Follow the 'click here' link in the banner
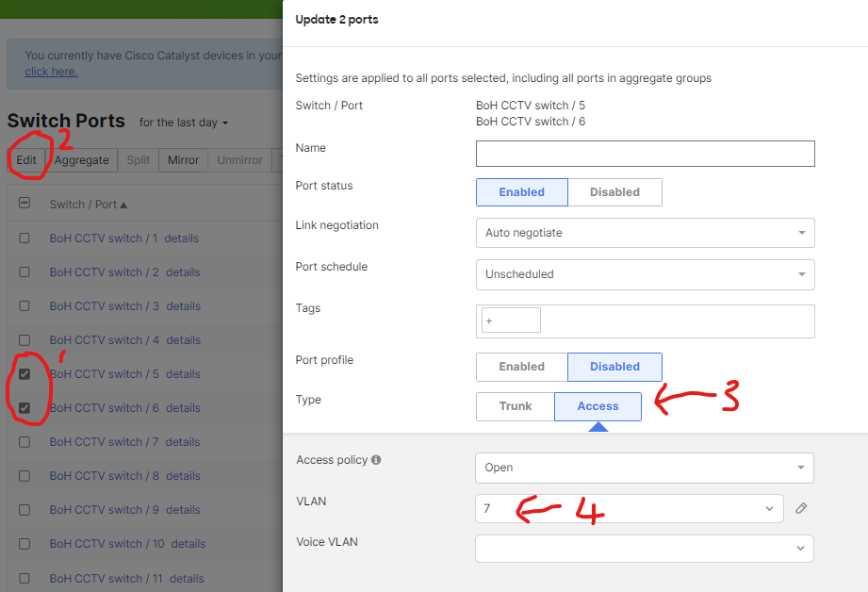The height and width of the screenshot is (592, 868). click(x=50, y=71)
